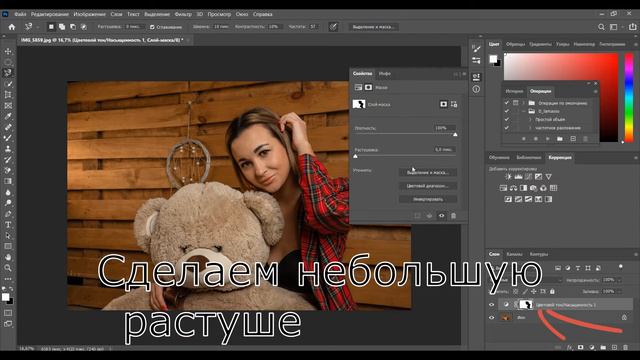
Task: Toggle lock-all padlock in Layers lock row
Action: 552,291
